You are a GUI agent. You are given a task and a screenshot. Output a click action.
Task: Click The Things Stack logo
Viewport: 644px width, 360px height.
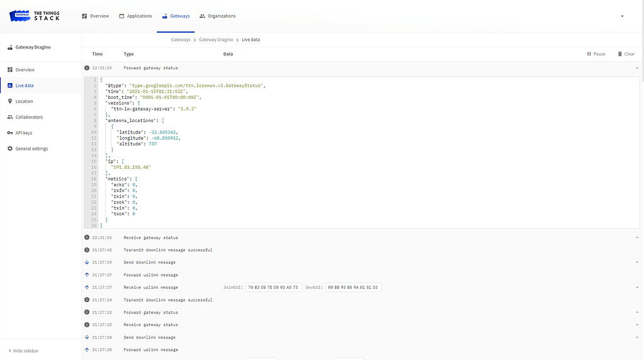[x=35, y=16]
